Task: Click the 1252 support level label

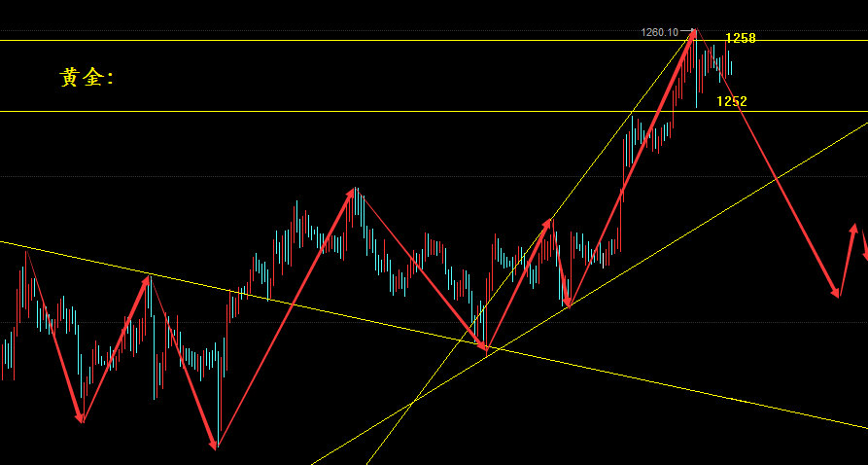Action: (x=732, y=101)
